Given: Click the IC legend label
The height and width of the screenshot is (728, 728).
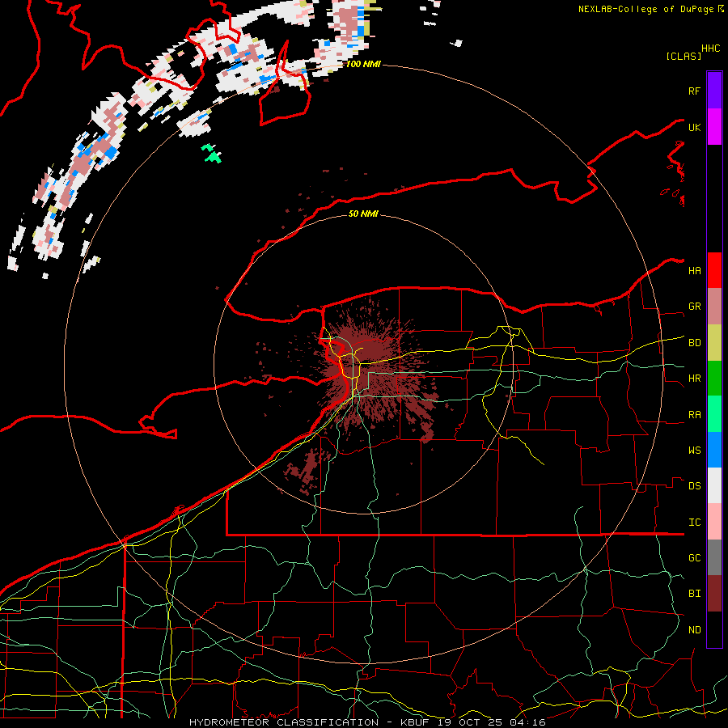Looking at the screenshot, I should tap(694, 523).
